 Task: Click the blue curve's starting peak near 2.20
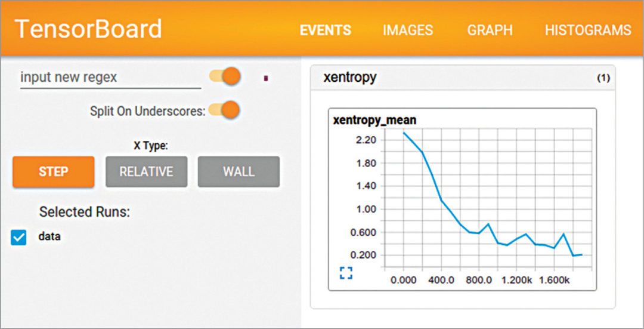click(x=404, y=133)
